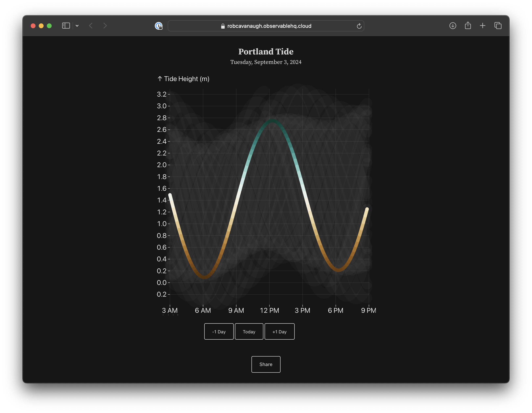The height and width of the screenshot is (413, 532).
Task: Toggle the Safari sidebar icon
Action: click(x=66, y=26)
